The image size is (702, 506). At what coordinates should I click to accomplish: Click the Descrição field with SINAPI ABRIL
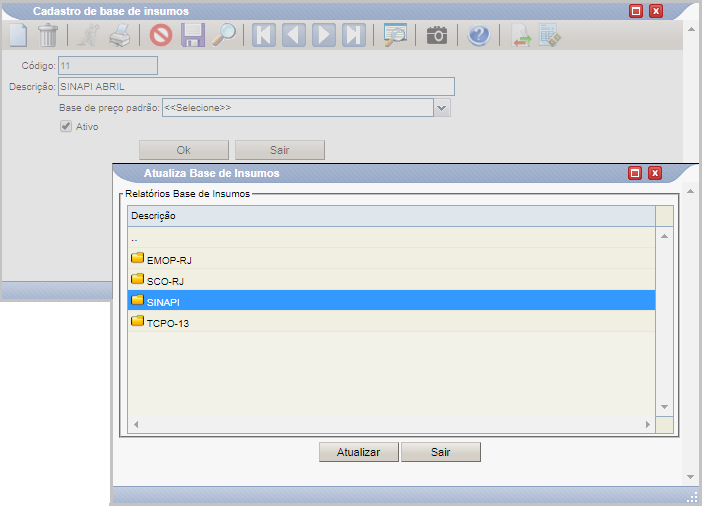click(257, 86)
